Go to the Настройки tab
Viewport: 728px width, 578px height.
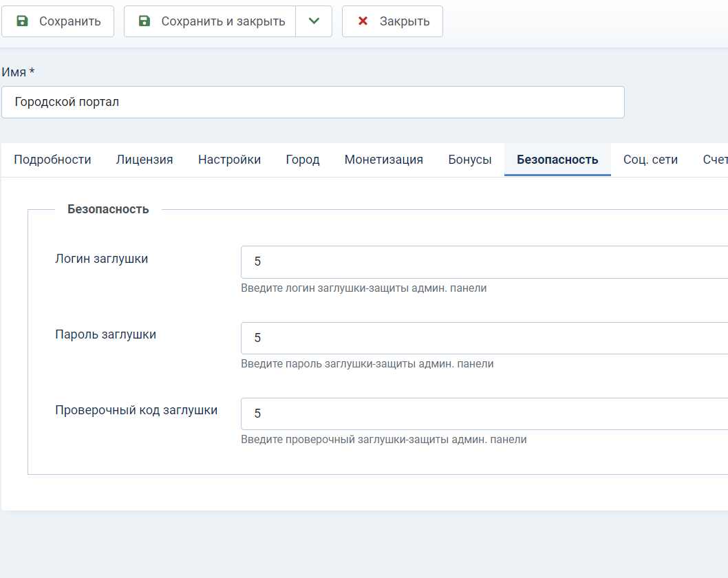[229, 160]
